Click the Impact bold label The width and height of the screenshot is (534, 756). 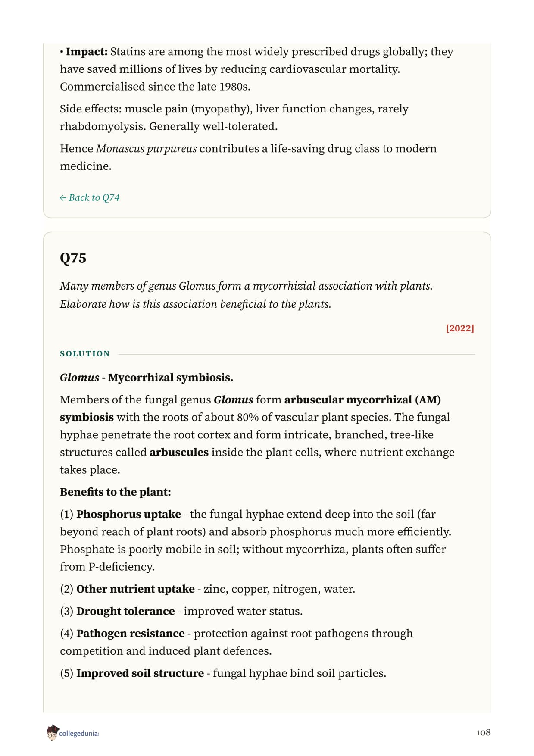pos(86,52)
